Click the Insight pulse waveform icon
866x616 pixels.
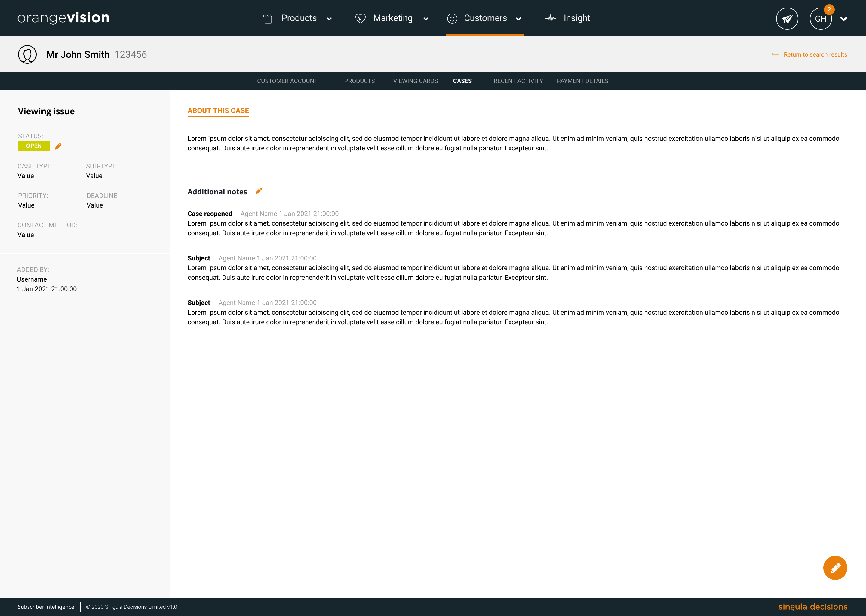pos(551,19)
